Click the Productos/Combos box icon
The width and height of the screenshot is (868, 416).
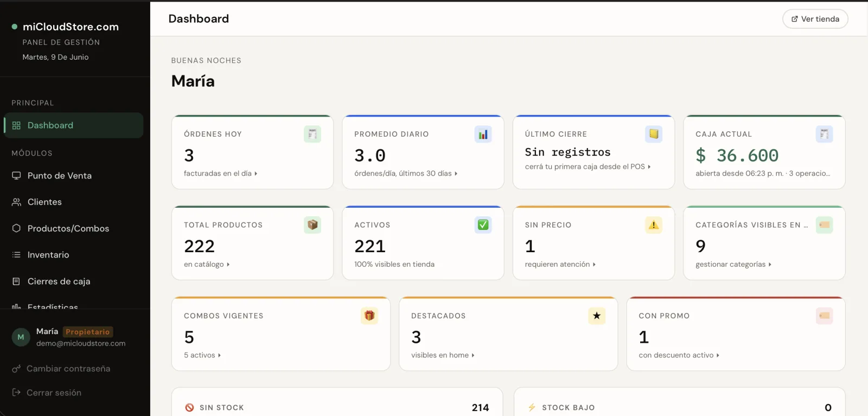[x=16, y=228]
